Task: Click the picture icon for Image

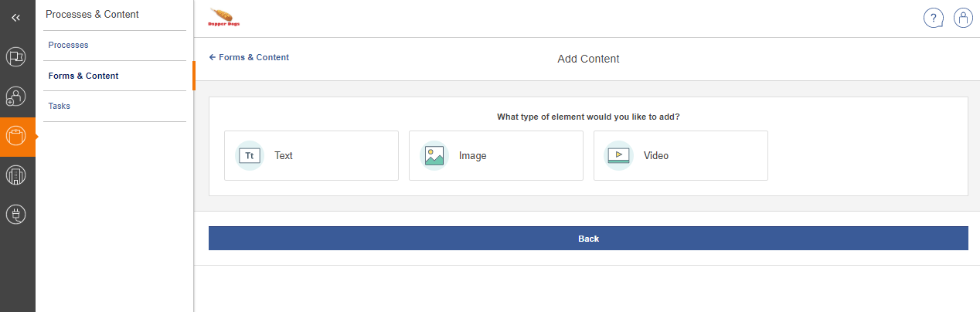Action: (x=434, y=155)
